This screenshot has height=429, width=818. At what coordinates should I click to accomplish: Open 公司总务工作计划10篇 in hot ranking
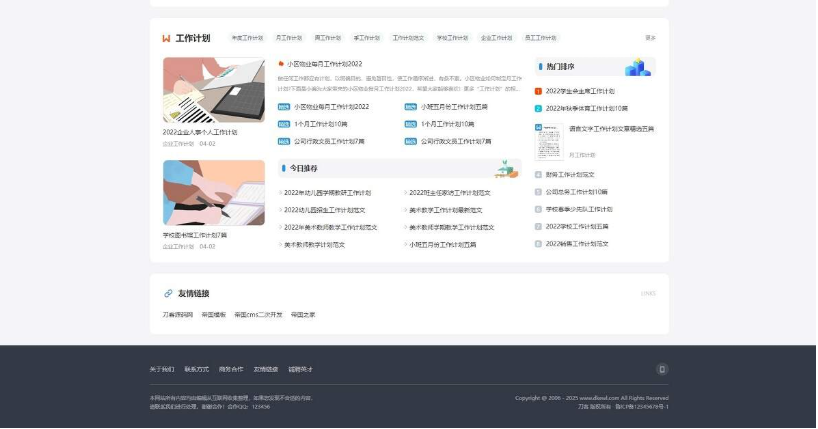[576, 192]
